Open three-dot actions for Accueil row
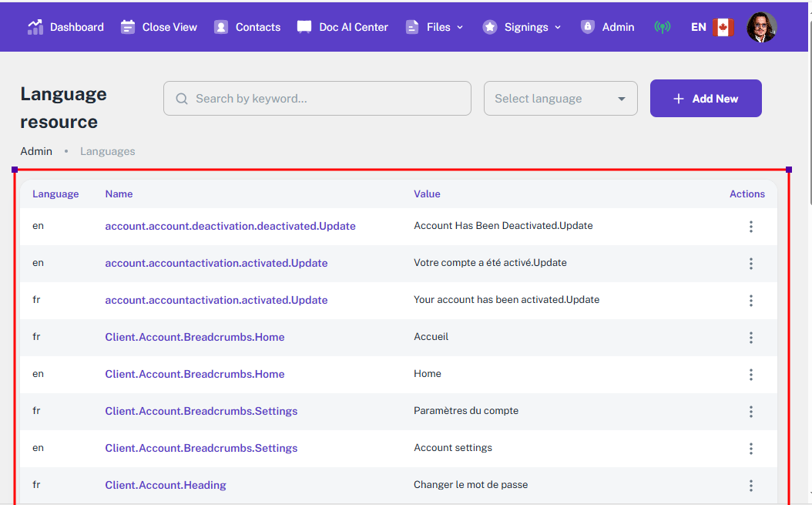Screen dimensions: 812x505 tap(750, 338)
